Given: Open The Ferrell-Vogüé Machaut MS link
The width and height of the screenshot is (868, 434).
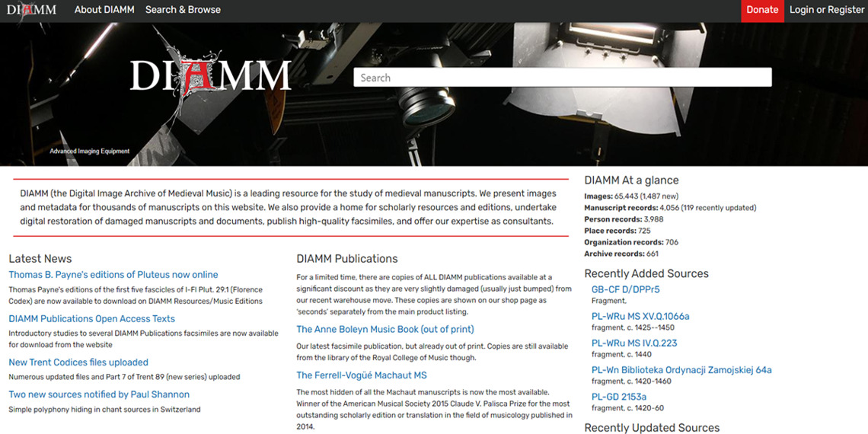Looking at the screenshot, I should (362, 375).
